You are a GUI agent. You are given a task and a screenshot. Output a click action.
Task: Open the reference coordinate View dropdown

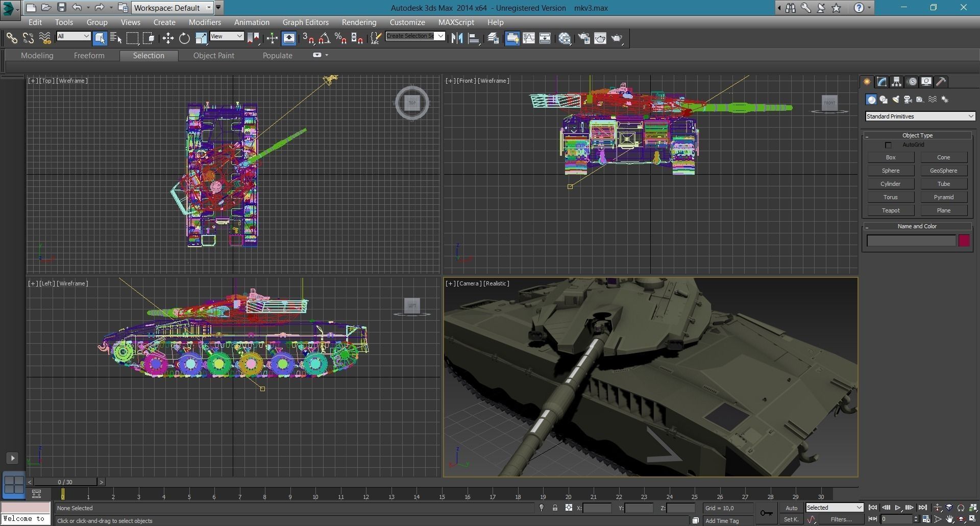coord(227,36)
